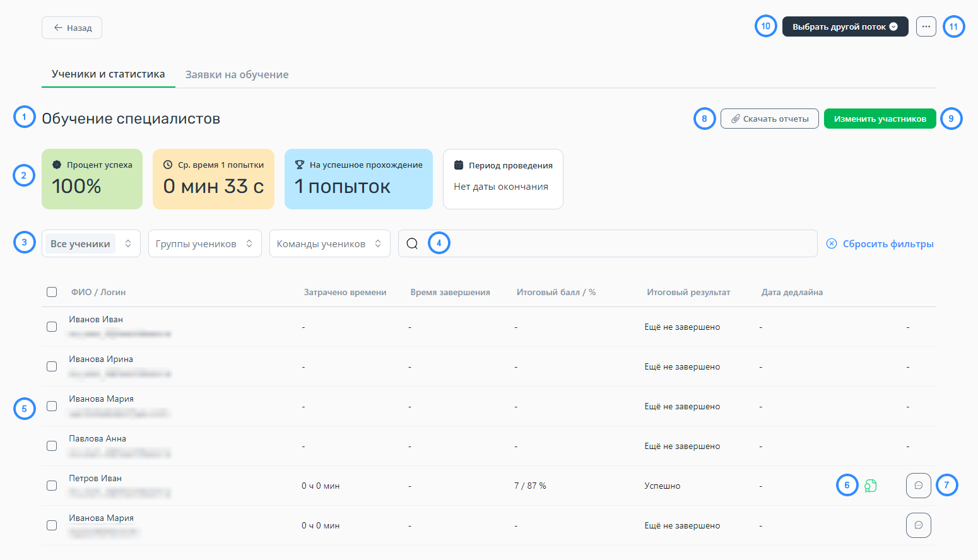This screenshot has height=560, width=978.
Task: Click the reset filters cross icon
Action: [832, 244]
